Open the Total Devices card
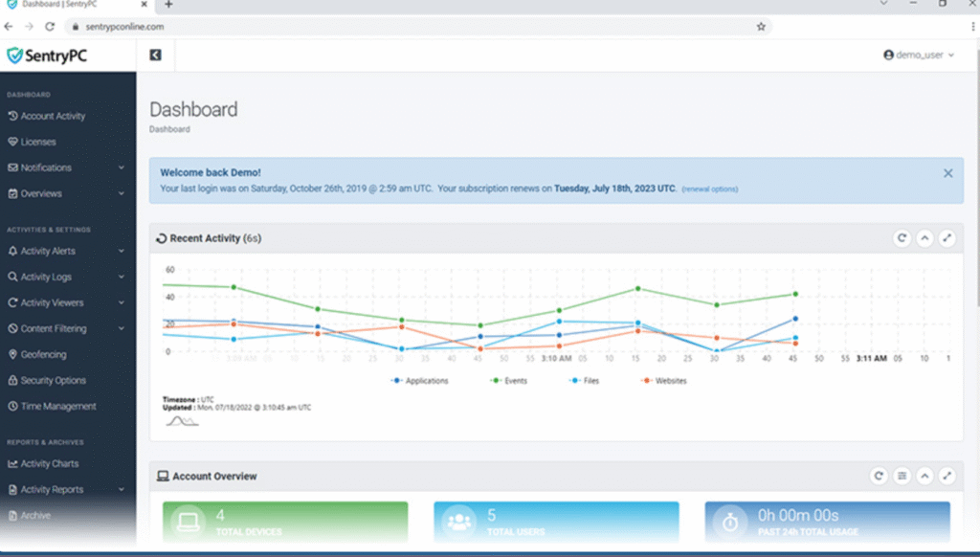 click(285, 522)
